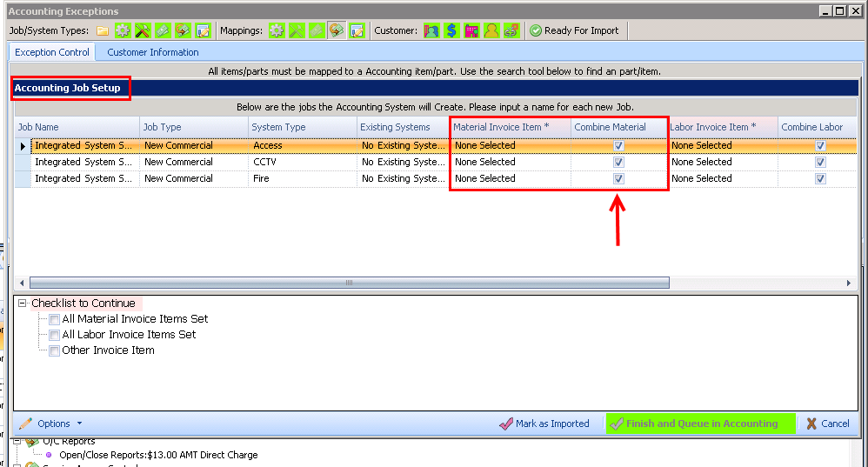Screen dimensions: 868x467
Task: Open Labor Invoice Item for the Access row
Action: 723,145
